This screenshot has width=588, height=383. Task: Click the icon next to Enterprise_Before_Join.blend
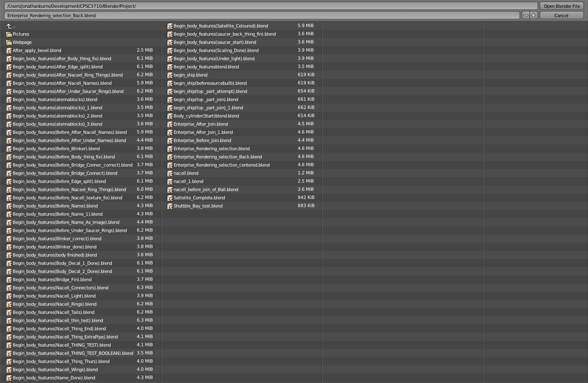(170, 140)
